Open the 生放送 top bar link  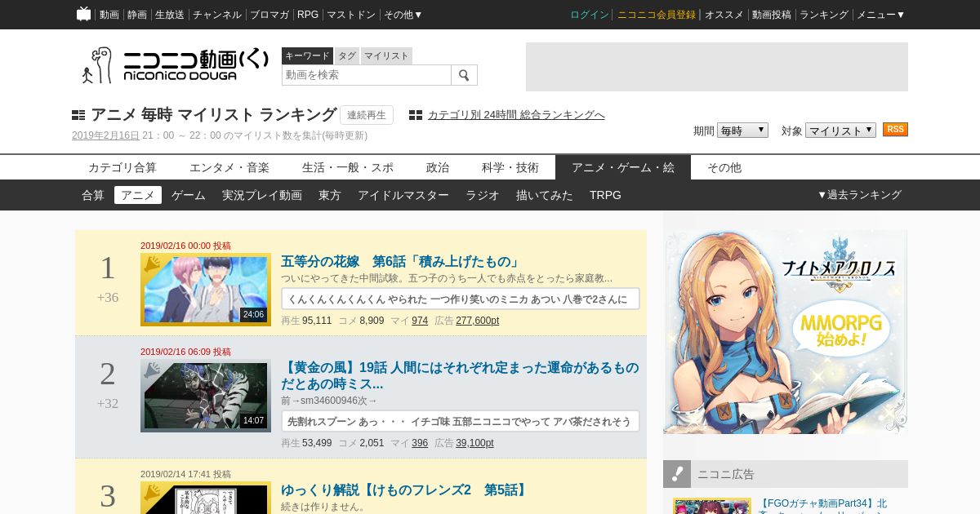click(170, 15)
